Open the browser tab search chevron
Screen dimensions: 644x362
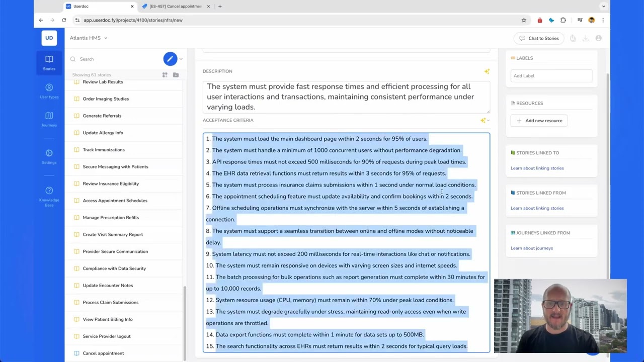click(x=603, y=7)
